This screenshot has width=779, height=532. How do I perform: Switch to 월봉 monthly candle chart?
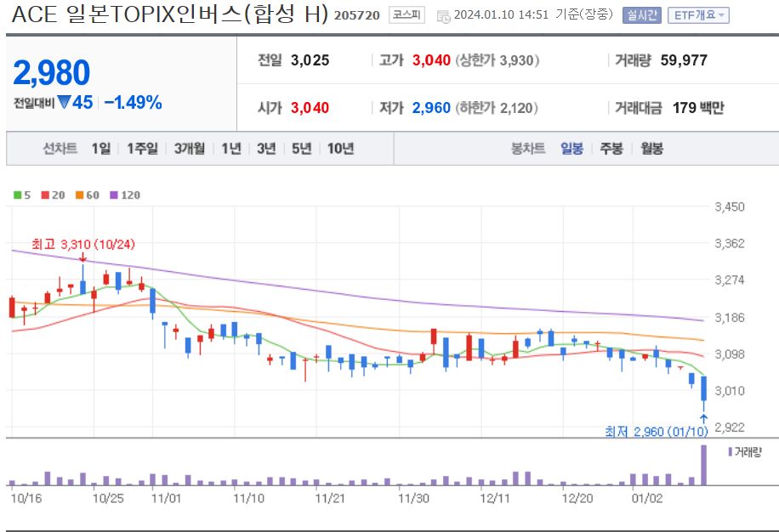(651, 149)
